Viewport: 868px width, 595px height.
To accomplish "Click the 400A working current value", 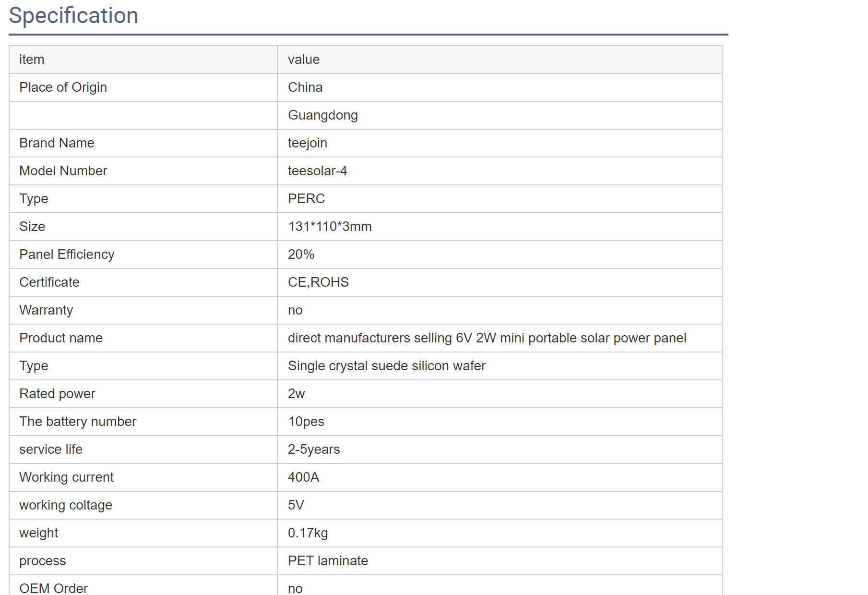I will coord(303,477).
